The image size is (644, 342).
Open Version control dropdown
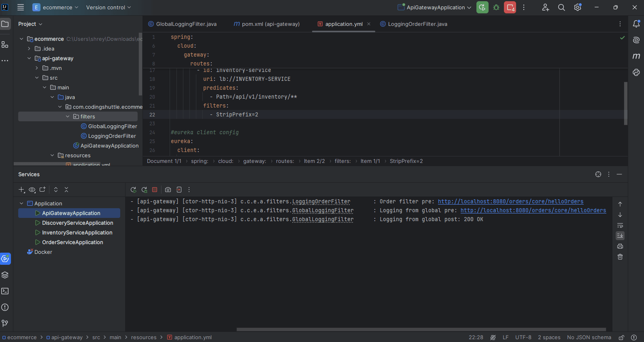pyautogui.click(x=108, y=7)
